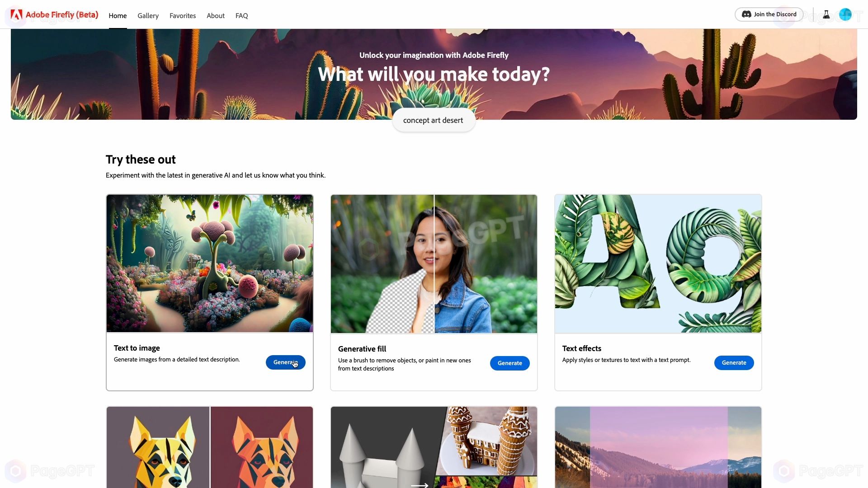Open the Gallery navigation tab

click(x=148, y=15)
